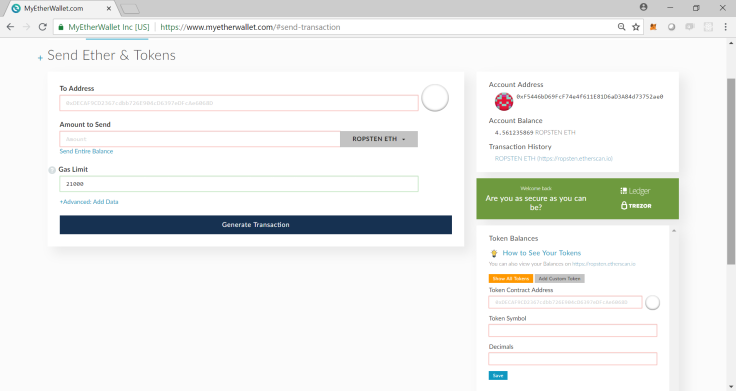Viewport: 736px width, 391px height.
Task: Click the MetaMask fox extension icon
Action: click(x=653, y=27)
